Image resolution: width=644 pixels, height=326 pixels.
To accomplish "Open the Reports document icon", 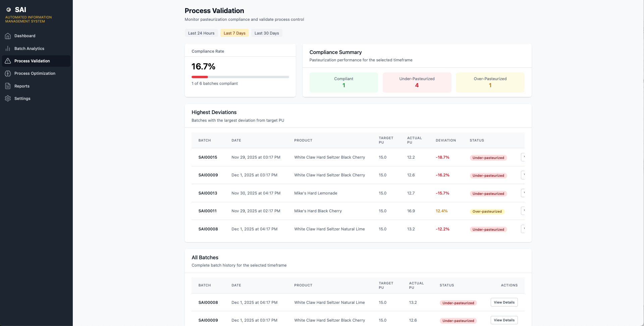I will click(x=8, y=86).
